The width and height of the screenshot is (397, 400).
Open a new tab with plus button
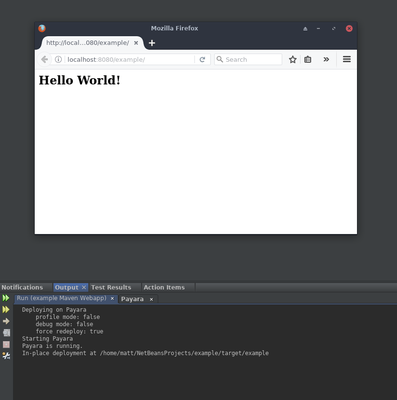tap(152, 43)
